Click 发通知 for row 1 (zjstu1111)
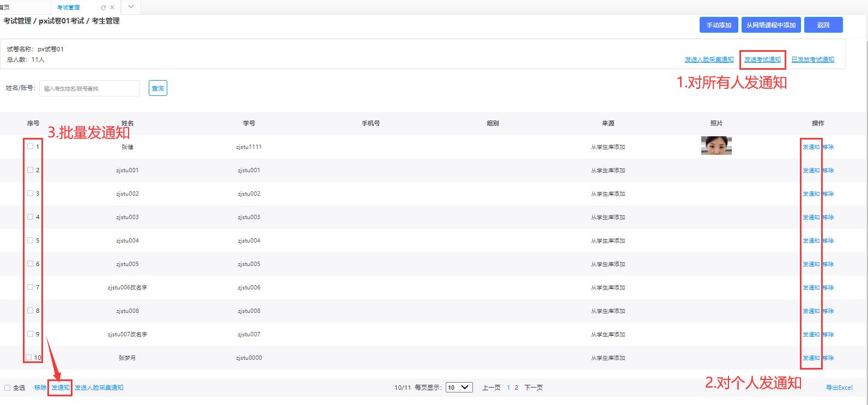The image size is (868, 405). coord(811,147)
